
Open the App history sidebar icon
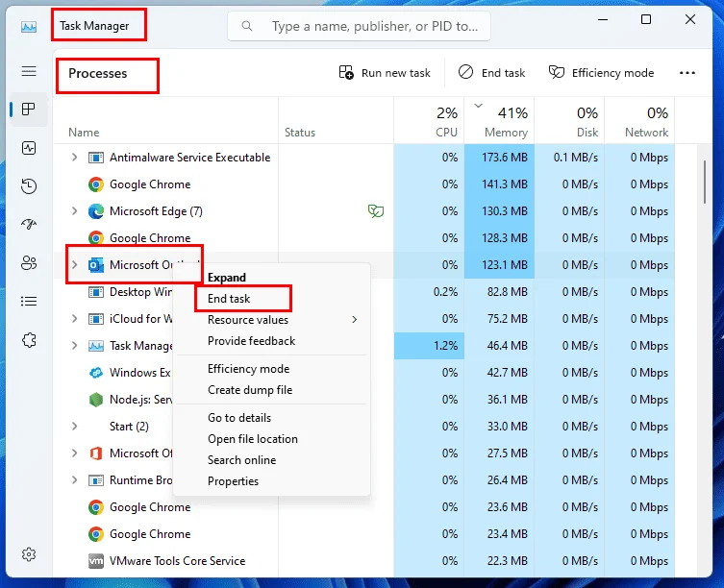coord(29,186)
